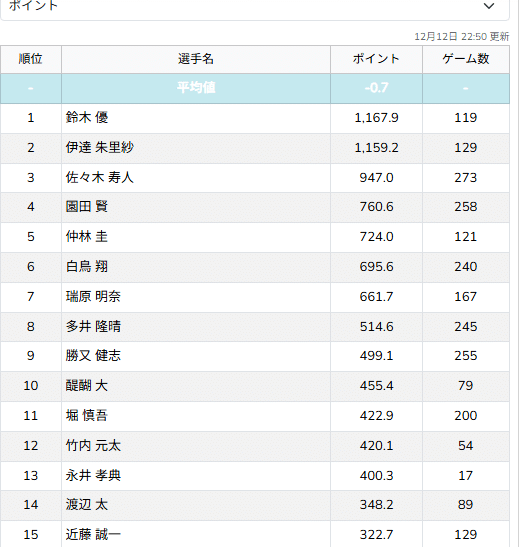519x547 pixels.
Task: Select player 伊達 朱里紗
Action: click(x=100, y=148)
